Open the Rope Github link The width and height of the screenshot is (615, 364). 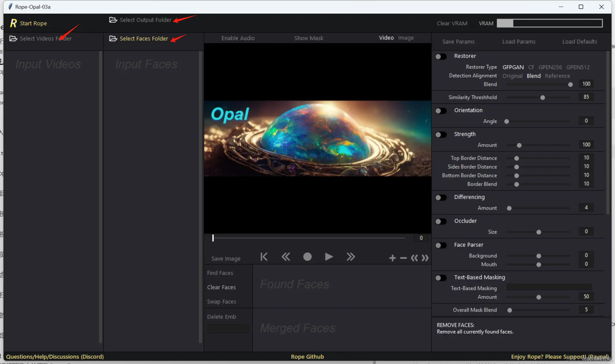coord(307,356)
